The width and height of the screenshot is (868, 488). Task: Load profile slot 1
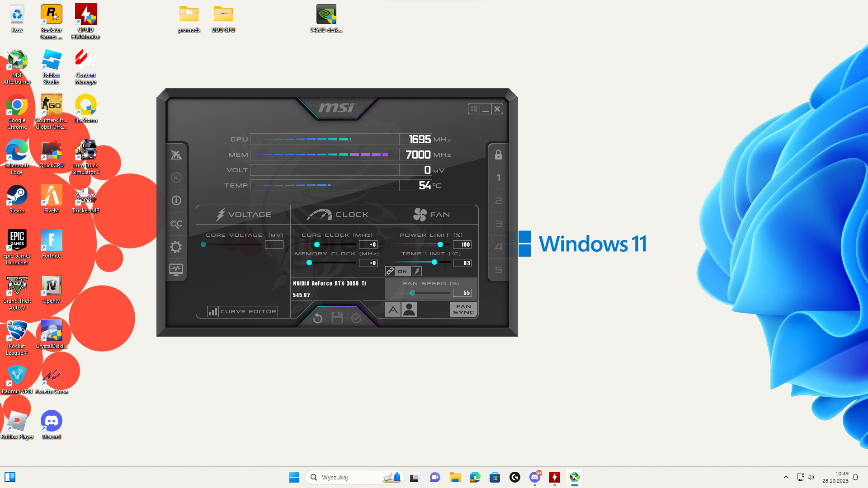click(499, 178)
